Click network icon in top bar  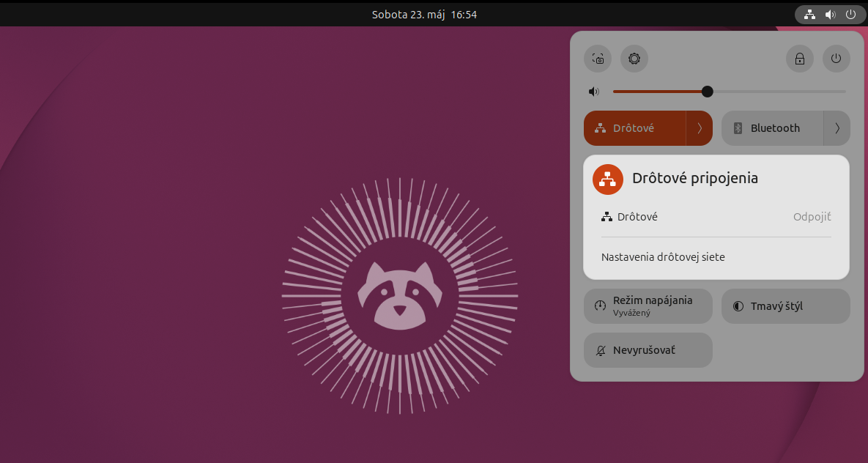[x=810, y=15]
